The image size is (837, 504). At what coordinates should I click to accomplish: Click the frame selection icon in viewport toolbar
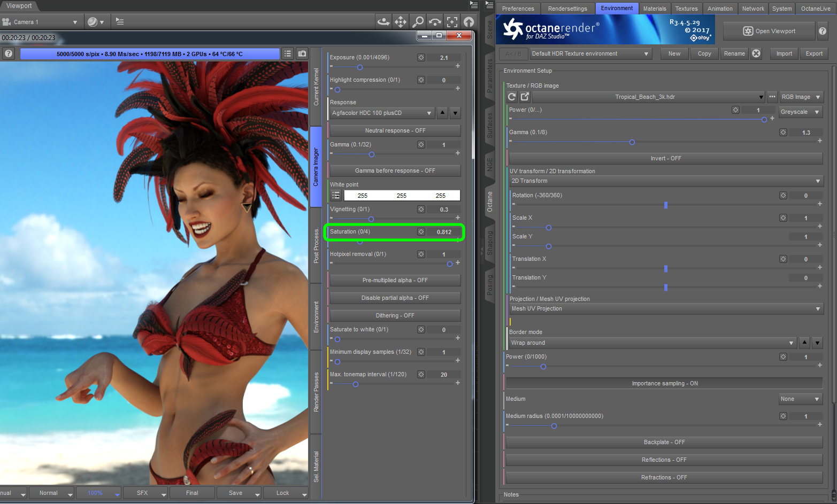[x=452, y=22]
